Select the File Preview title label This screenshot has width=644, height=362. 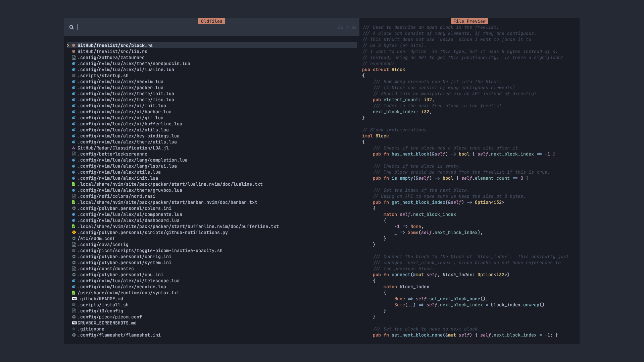coord(469,21)
